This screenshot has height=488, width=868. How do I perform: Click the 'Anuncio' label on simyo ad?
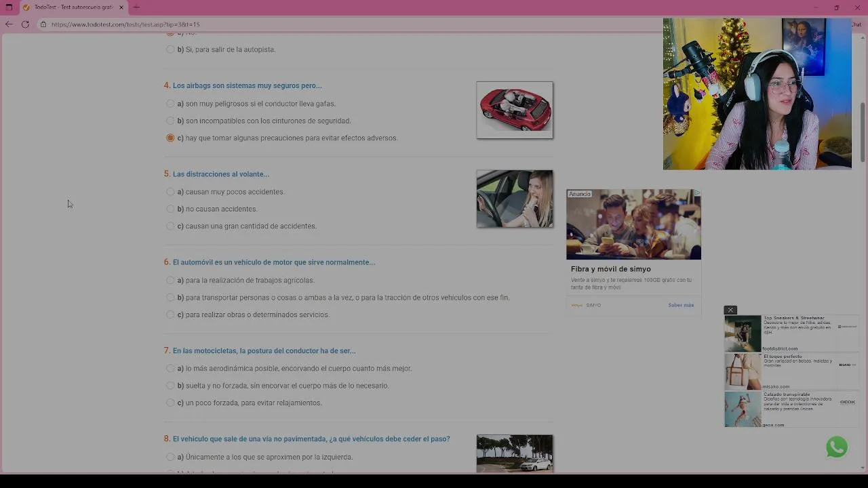(579, 194)
